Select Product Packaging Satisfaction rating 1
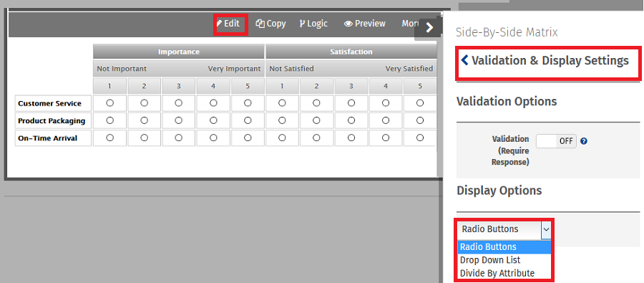This screenshot has width=644, height=283. 282,120
